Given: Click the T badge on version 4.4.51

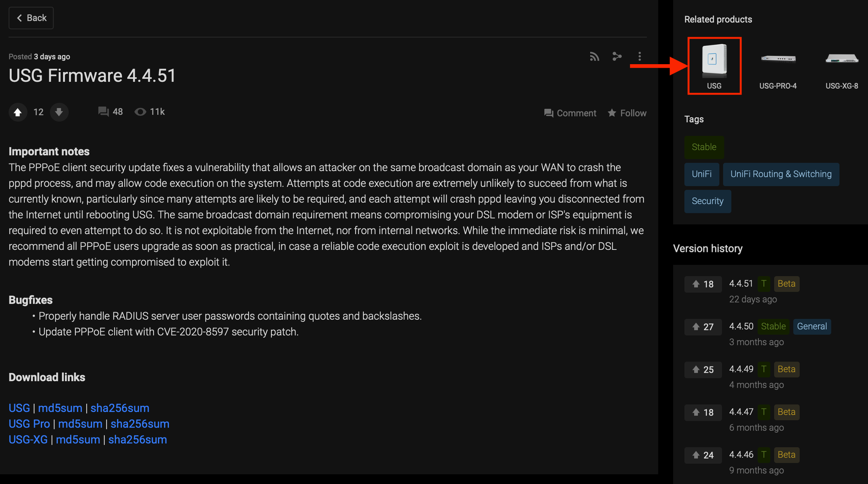Looking at the screenshot, I should coord(764,284).
